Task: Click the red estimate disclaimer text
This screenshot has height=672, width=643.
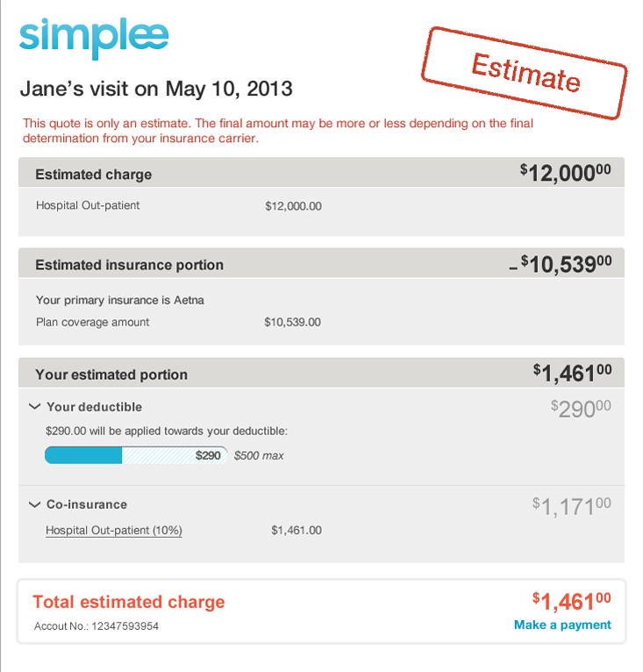Action: (x=278, y=131)
